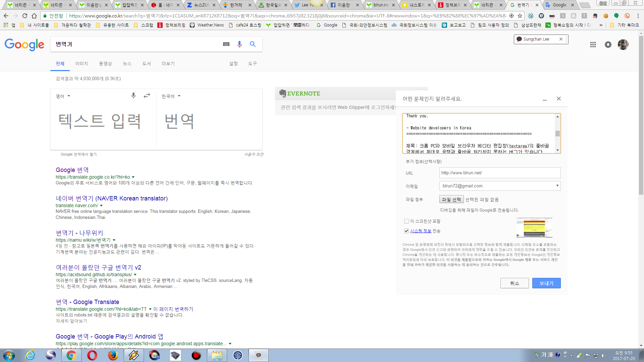Open Google notifications bell icon
644x362 pixels.
(608, 45)
